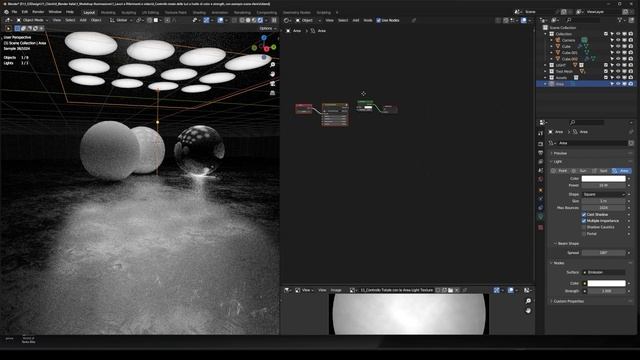Open the Render properties tab icon
Viewport: 640px width, 360px height.
[x=541, y=144]
